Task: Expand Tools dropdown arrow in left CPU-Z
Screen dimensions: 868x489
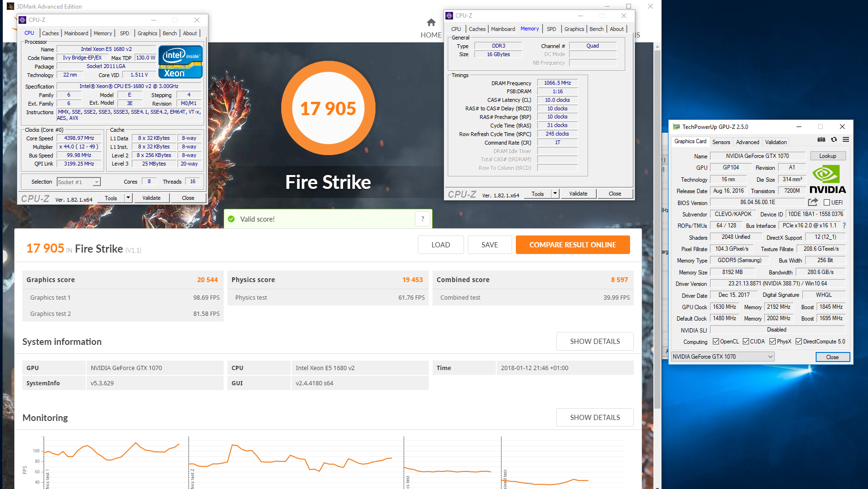Action: [x=128, y=198]
